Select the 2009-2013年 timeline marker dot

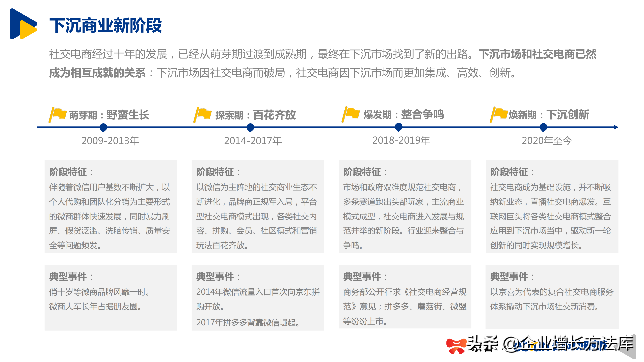pyautogui.click(x=103, y=128)
